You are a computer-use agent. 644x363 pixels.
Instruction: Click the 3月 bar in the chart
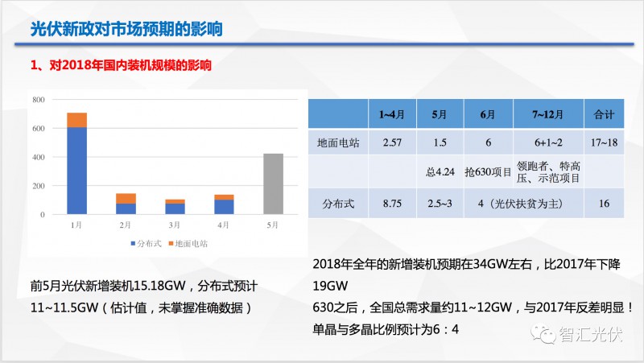pos(175,208)
